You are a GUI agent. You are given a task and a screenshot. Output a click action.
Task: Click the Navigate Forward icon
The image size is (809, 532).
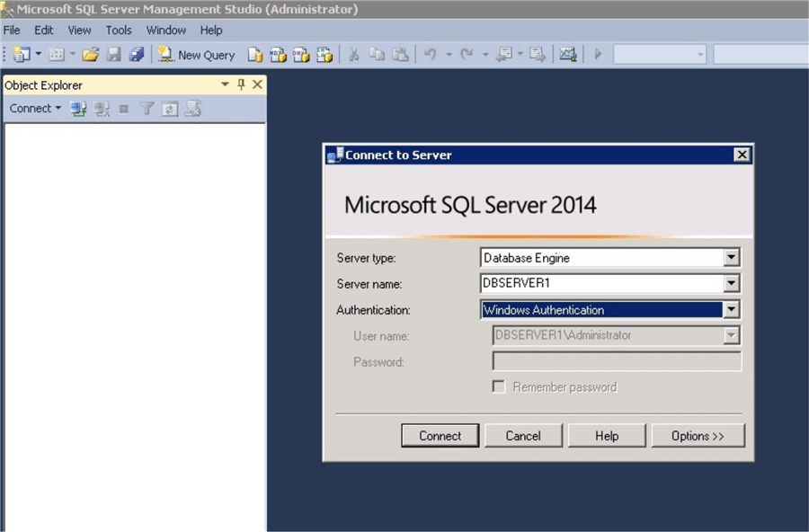pos(538,54)
